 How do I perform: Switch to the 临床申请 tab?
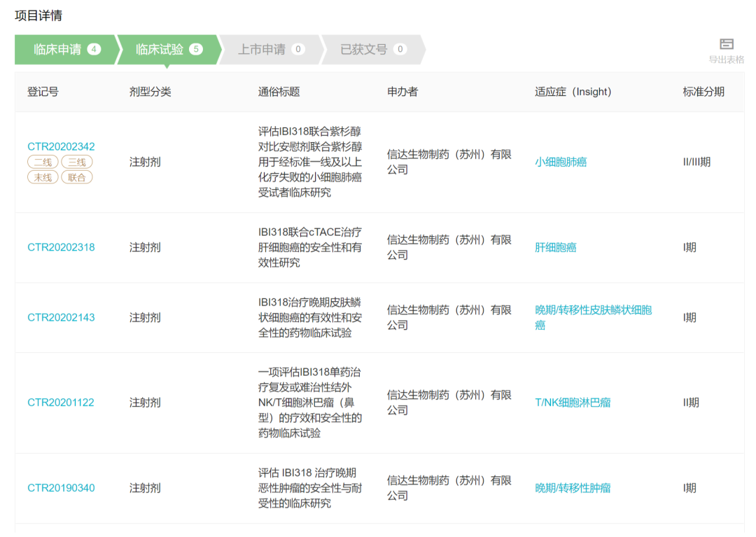click(x=66, y=49)
